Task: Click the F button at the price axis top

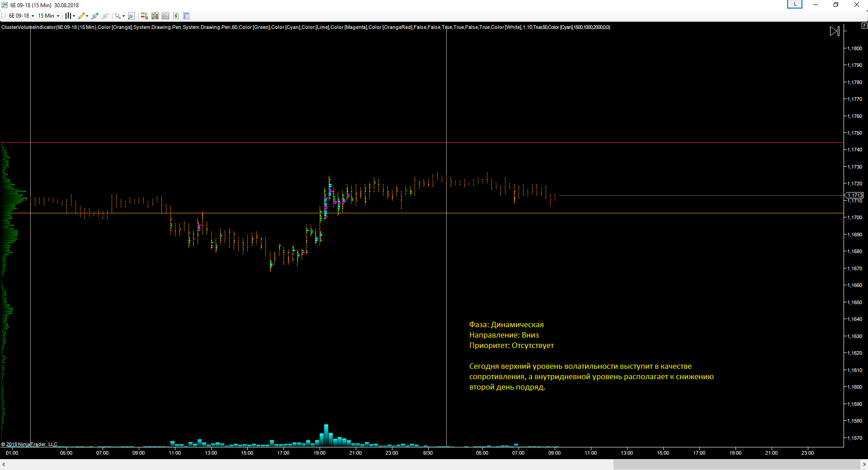Action: coord(864,26)
